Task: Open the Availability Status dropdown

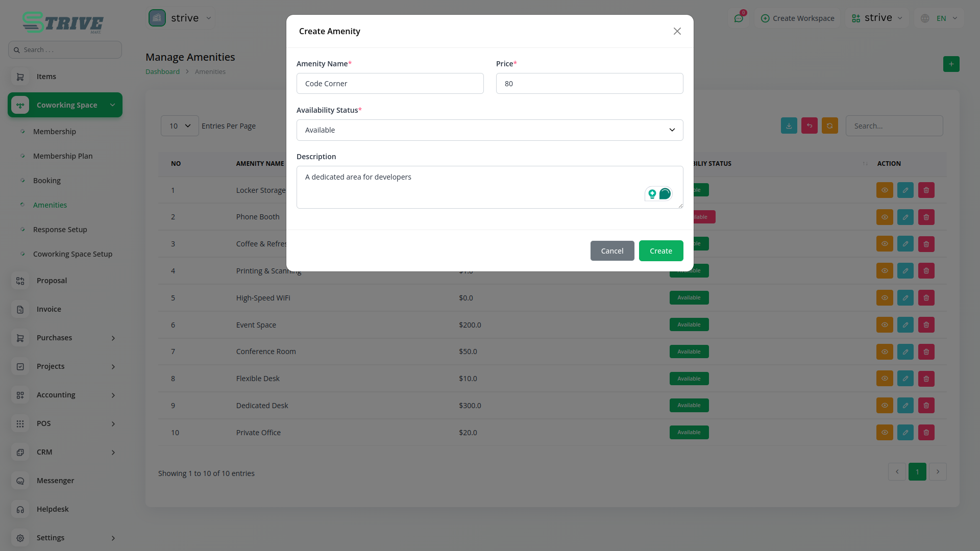Action: [x=489, y=130]
